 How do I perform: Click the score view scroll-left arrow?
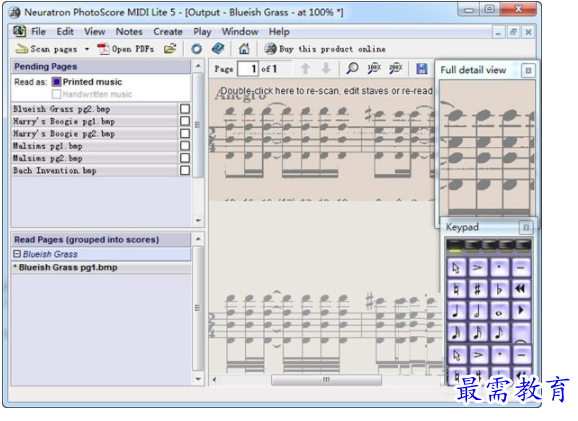pos(215,379)
